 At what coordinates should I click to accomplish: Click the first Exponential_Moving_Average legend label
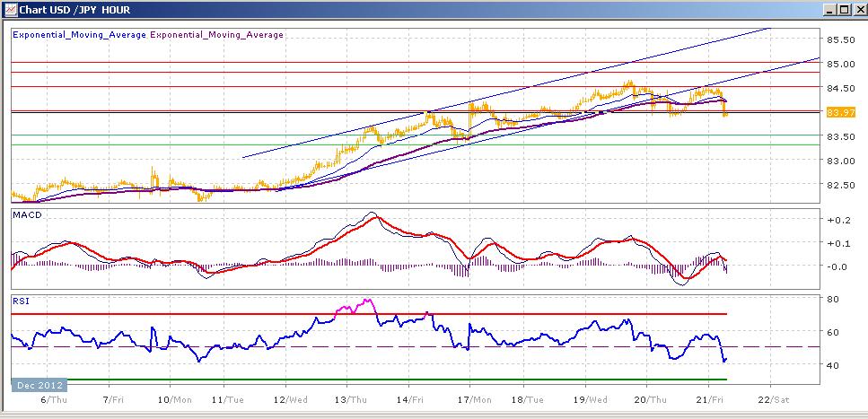pos(79,35)
